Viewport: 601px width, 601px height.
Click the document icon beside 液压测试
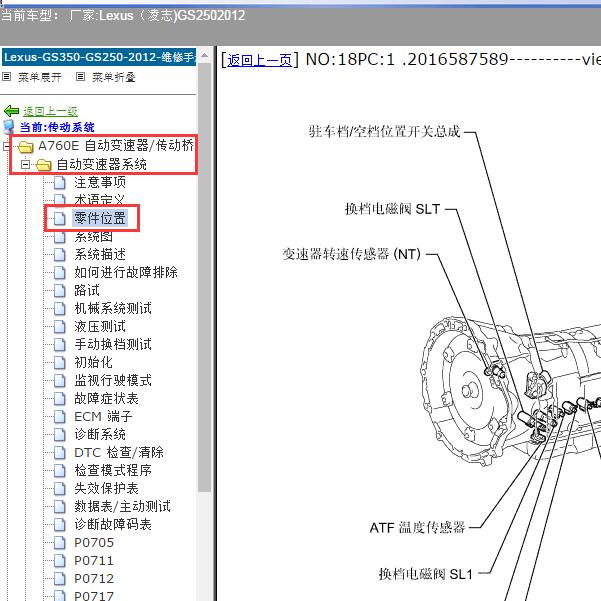[60, 327]
